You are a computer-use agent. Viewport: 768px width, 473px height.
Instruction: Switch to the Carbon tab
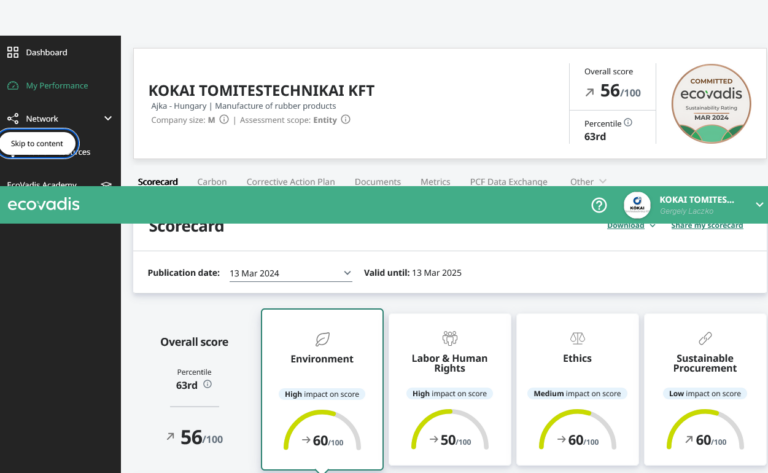coord(212,182)
